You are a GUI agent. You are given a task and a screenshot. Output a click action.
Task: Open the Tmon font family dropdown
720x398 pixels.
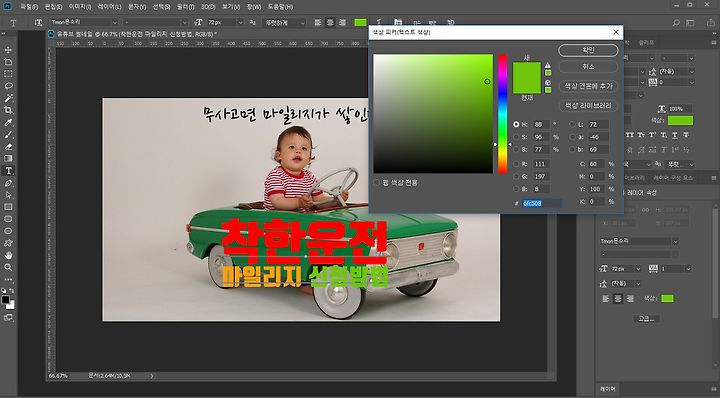click(x=84, y=22)
